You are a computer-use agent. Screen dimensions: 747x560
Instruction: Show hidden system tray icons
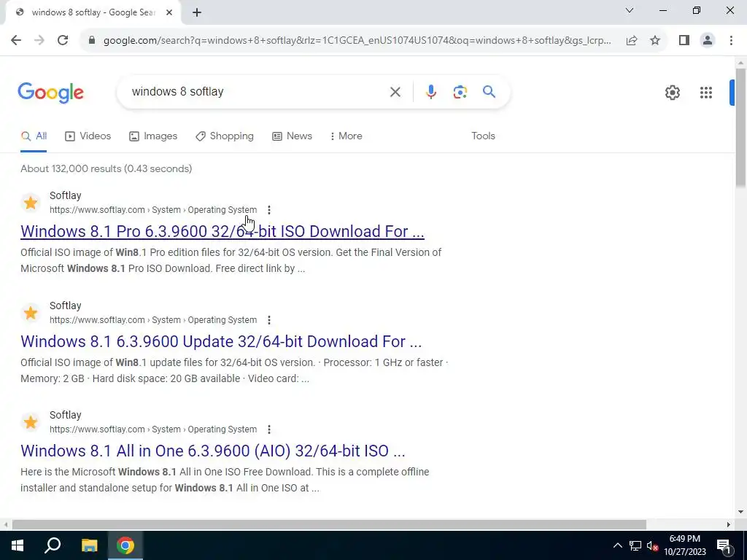tap(617, 545)
